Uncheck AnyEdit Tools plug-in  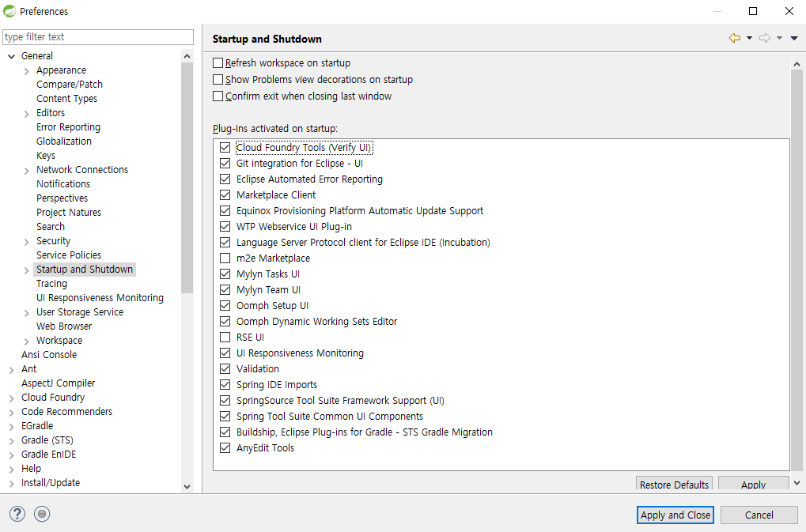(225, 447)
